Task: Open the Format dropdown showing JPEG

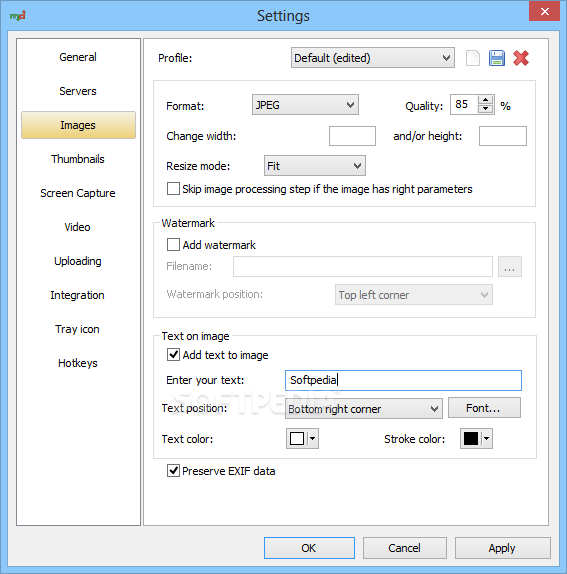Action: point(305,105)
